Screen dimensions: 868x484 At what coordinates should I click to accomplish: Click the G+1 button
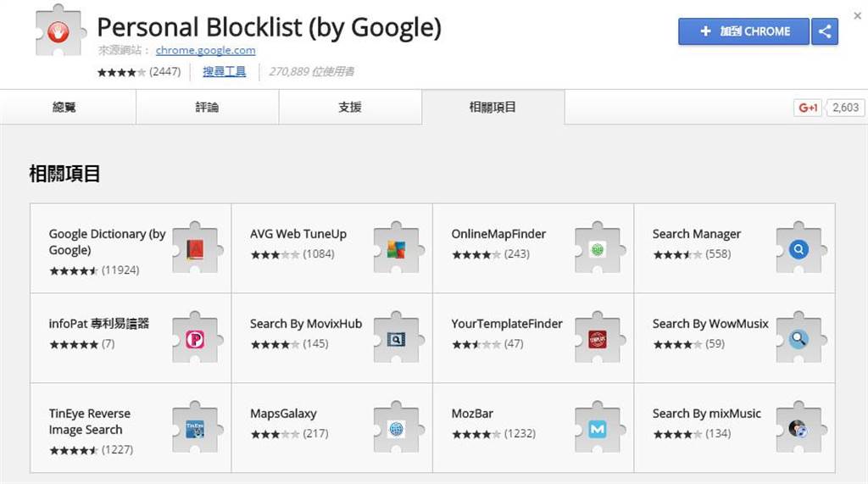808,108
